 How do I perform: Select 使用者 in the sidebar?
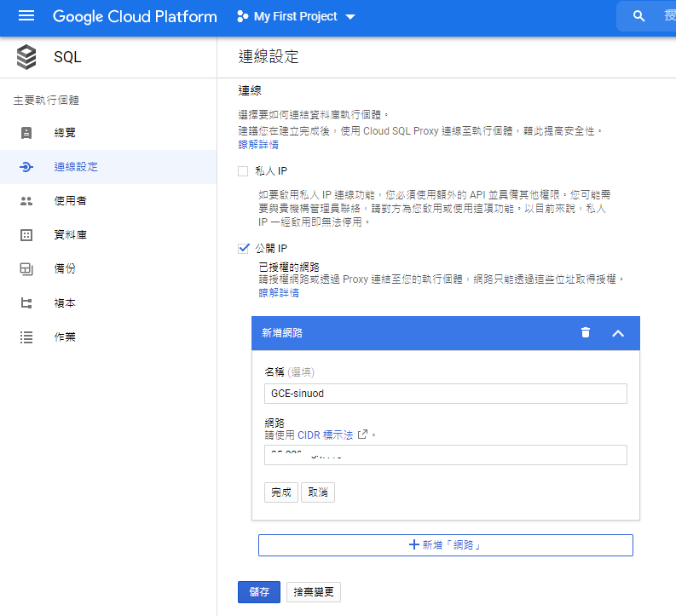[70, 201]
